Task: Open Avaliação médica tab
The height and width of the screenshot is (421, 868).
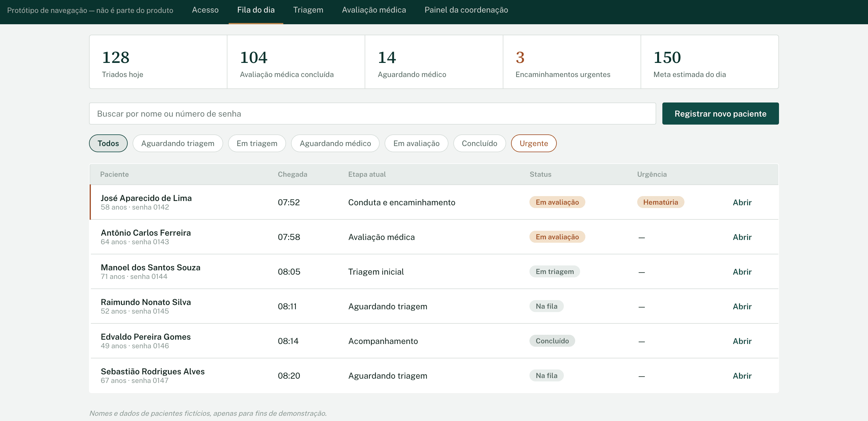Action: [x=374, y=10]
